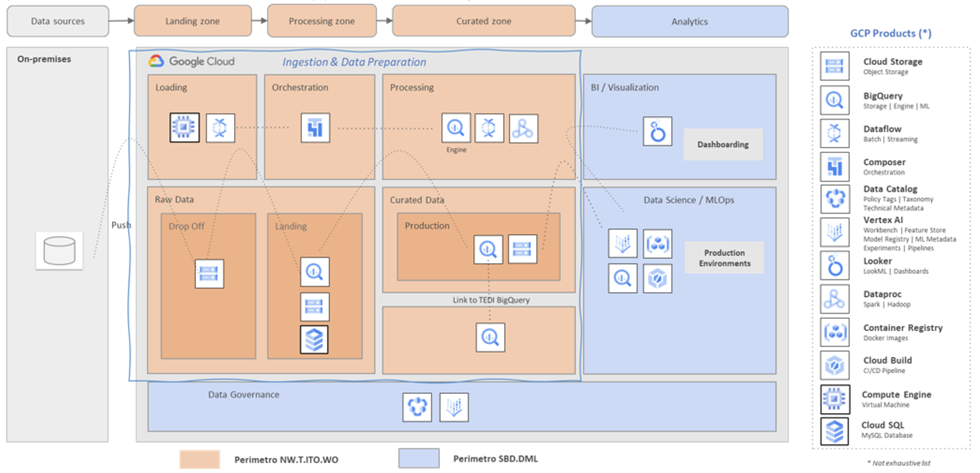Click the Dataflow icon in Loading box
Viewport: 980px width, 473px height.
(x=220, y=128)
